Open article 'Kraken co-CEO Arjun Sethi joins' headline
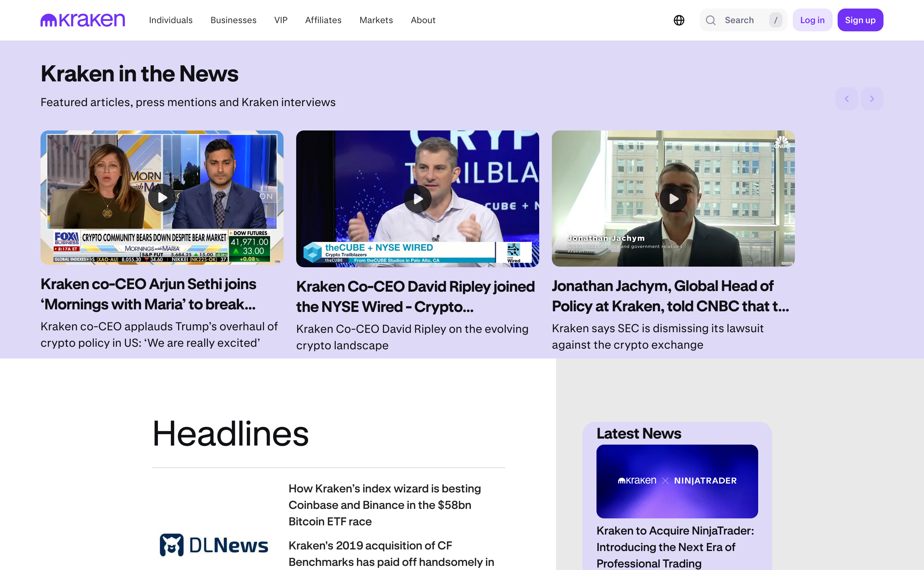Image resolution: width=924 pixels, height=570 pixels. pyautogui.click(x=148, y=294)
